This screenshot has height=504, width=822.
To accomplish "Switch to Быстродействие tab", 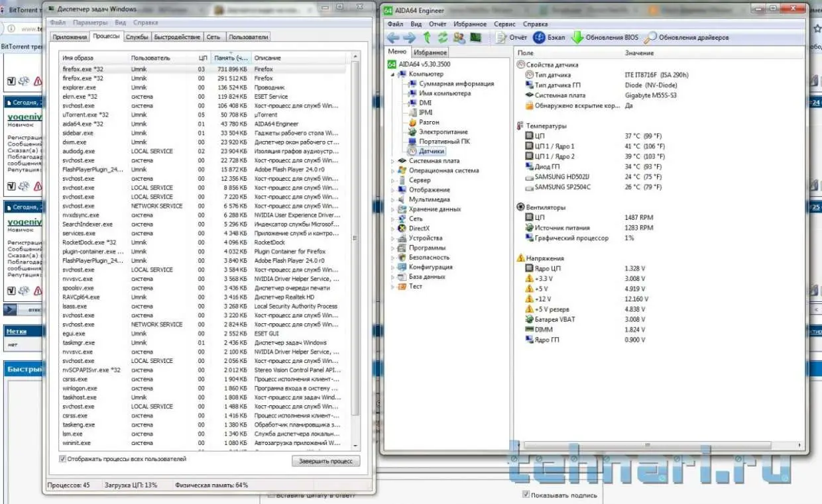I will (x=177, y=37).
